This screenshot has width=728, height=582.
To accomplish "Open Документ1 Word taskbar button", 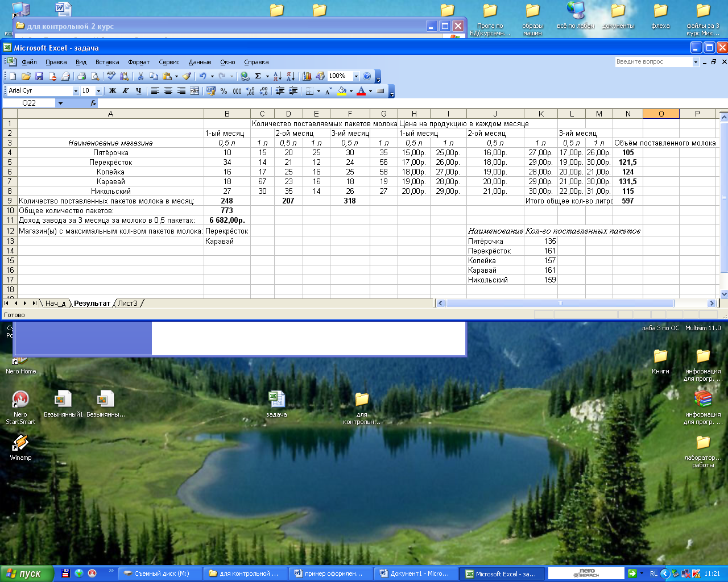I will pyautogui.click(x=415, y=573).
